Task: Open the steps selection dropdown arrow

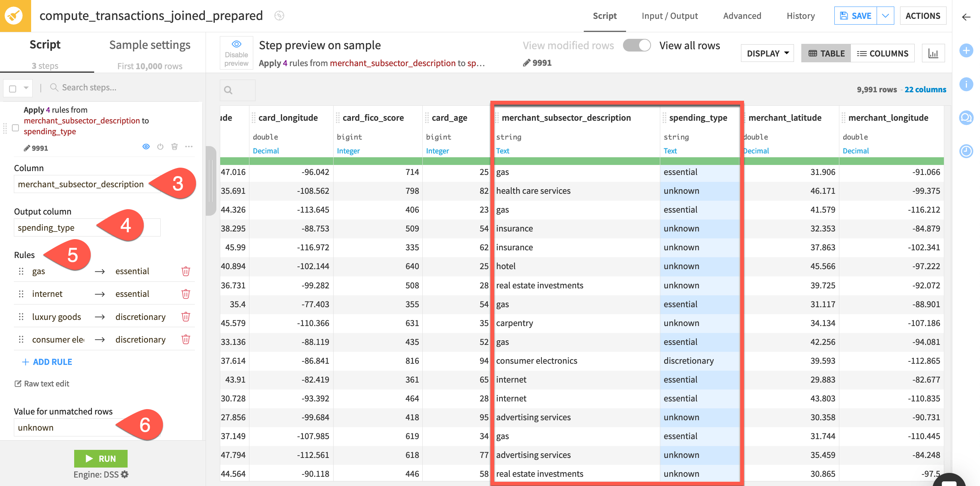Action: 26,88
